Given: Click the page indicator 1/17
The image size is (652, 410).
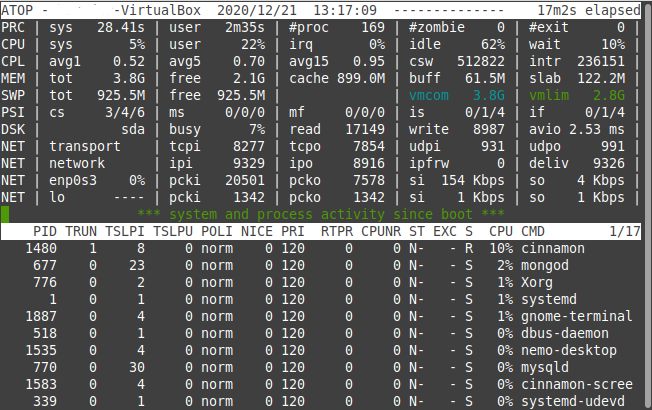Looking at the screenshot, I should (x=625, y=231).
